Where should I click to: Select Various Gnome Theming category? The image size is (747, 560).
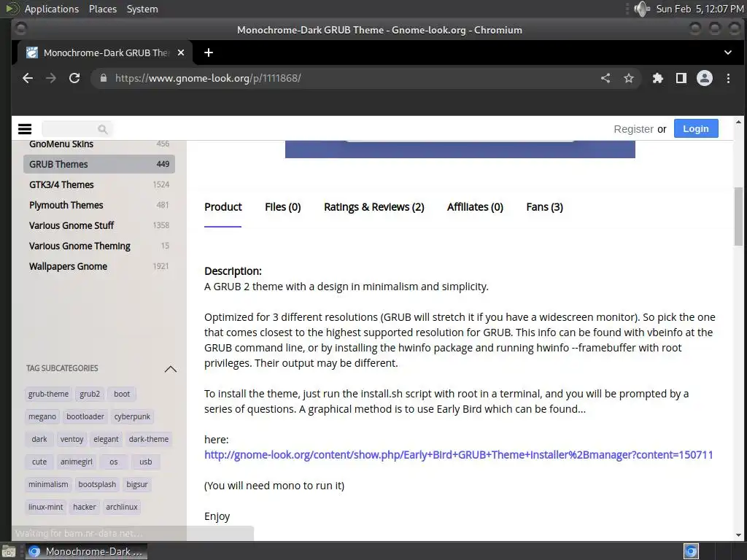99,246
